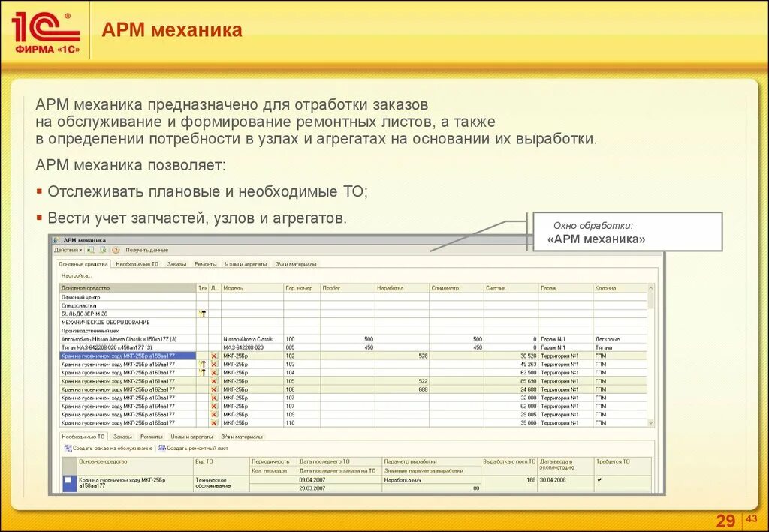The image size is (769, 532).
Task: Click the Модель column header
Action: pyautogui.click(x=252, y=288)
